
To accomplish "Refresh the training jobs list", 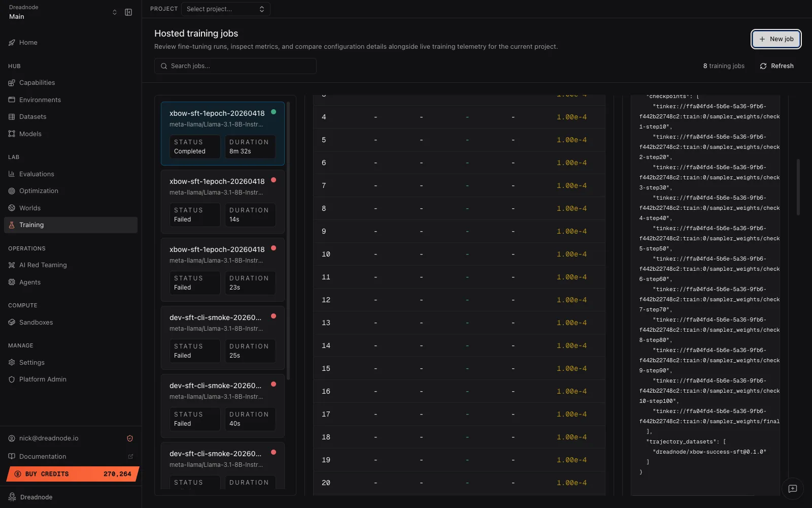I will tap(776, 66).
